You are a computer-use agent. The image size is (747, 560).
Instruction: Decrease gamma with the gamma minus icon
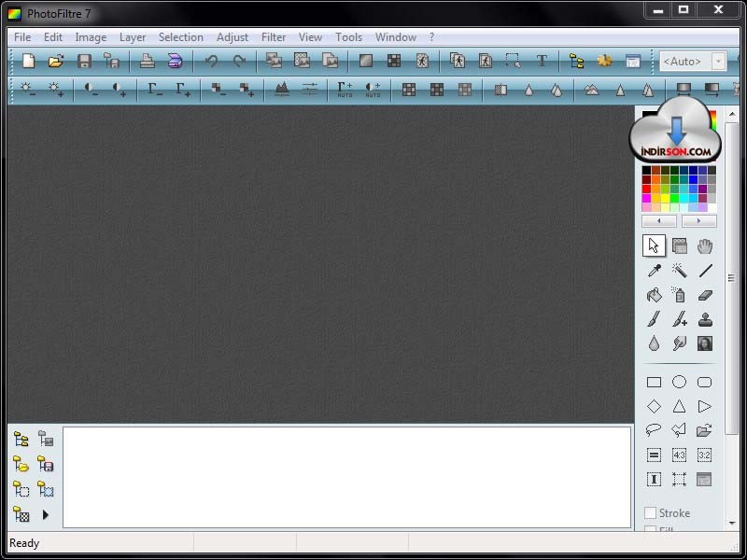[155, 89]
